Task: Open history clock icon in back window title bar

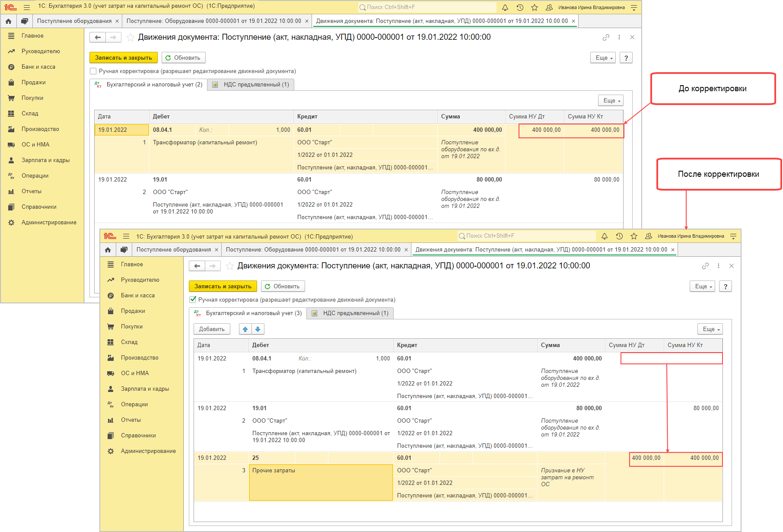Action: click(x=520, y=7)
